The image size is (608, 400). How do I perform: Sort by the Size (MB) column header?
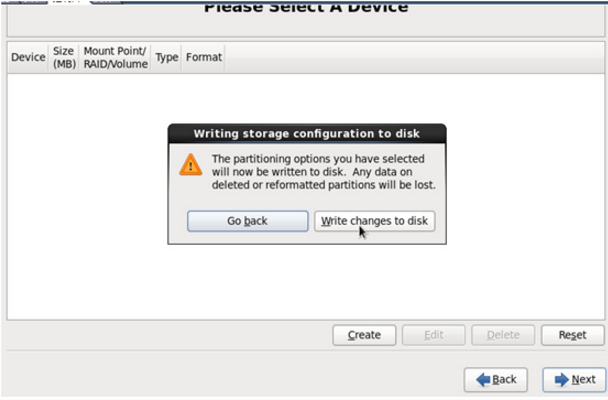click(x=64, y=57)
